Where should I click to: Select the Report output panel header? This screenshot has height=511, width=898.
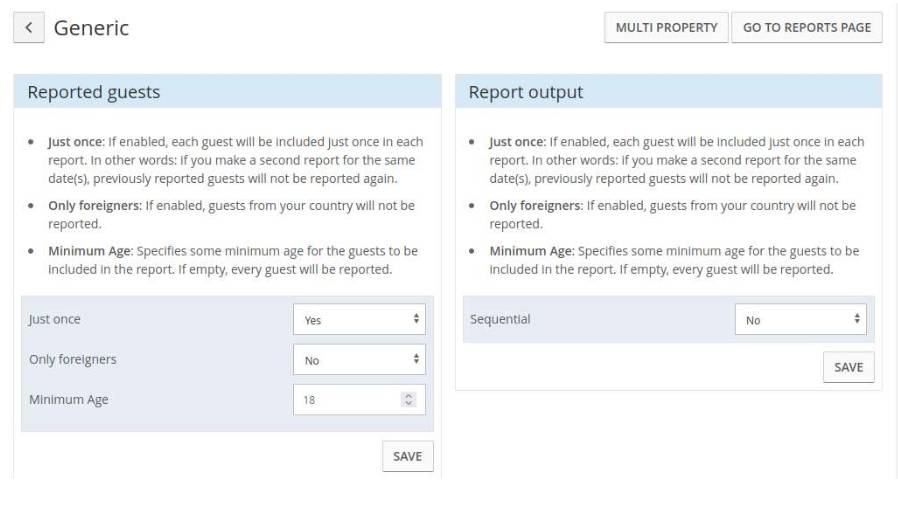(668, 92)
